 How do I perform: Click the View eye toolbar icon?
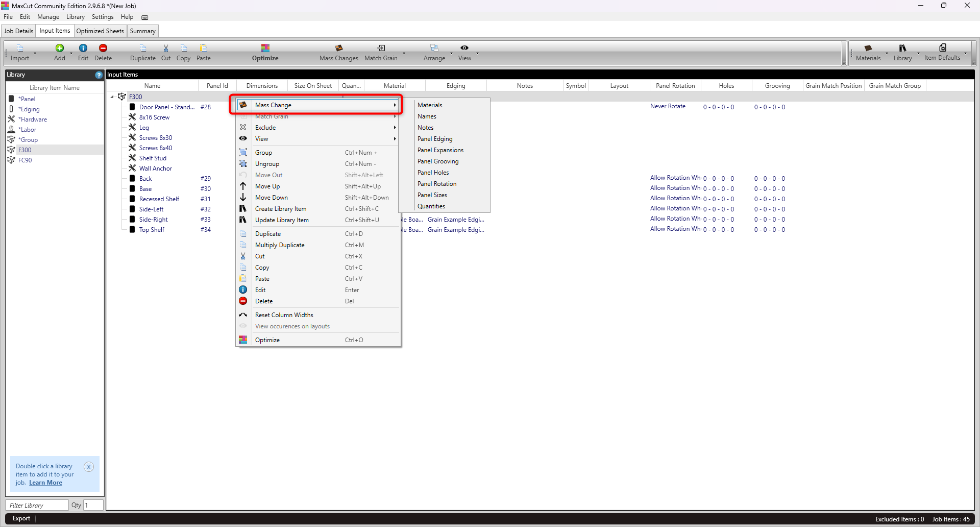[x=464, y=47]
